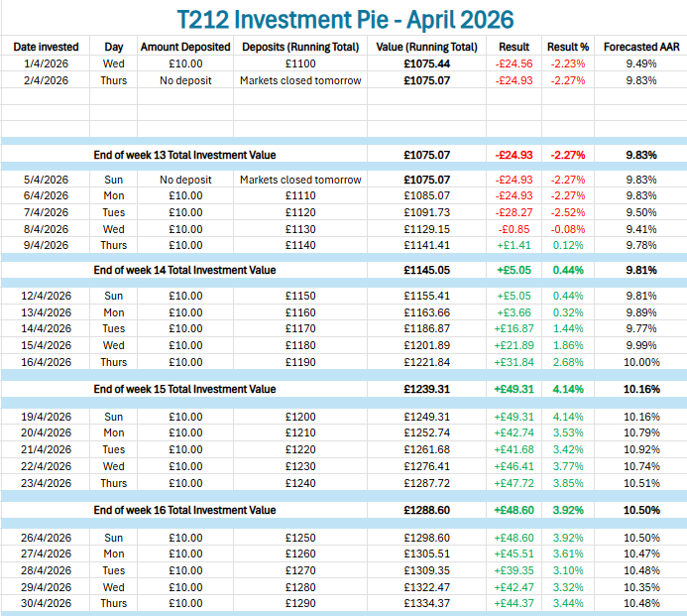Click the result percent -2.52%
Viewport: 687px width, 616px height.
(568, 212)
